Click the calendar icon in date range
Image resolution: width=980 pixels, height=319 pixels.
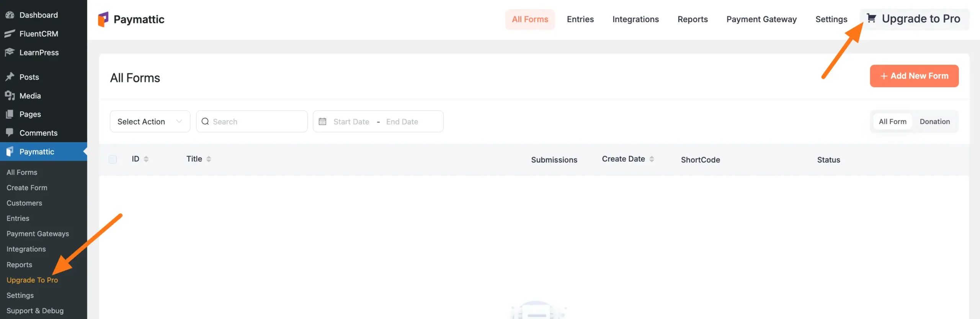tap(322, 121)
